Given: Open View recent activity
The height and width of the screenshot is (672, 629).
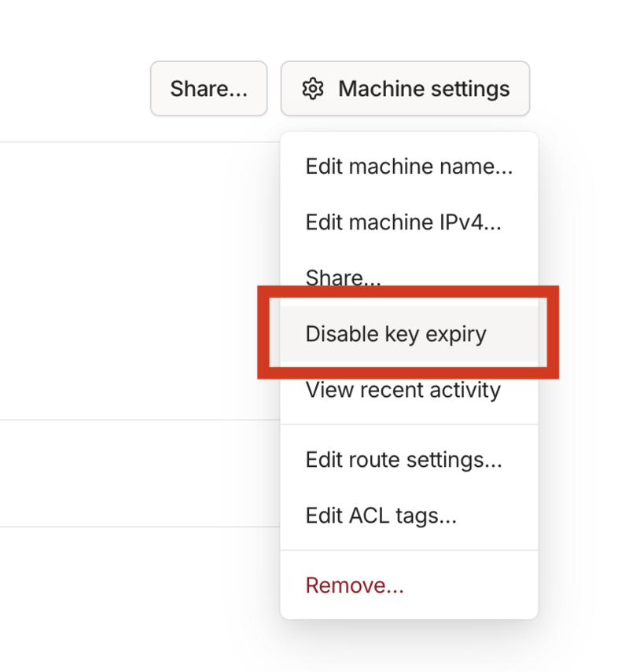Looking at the screenshot, I should [x=403, y=390].
